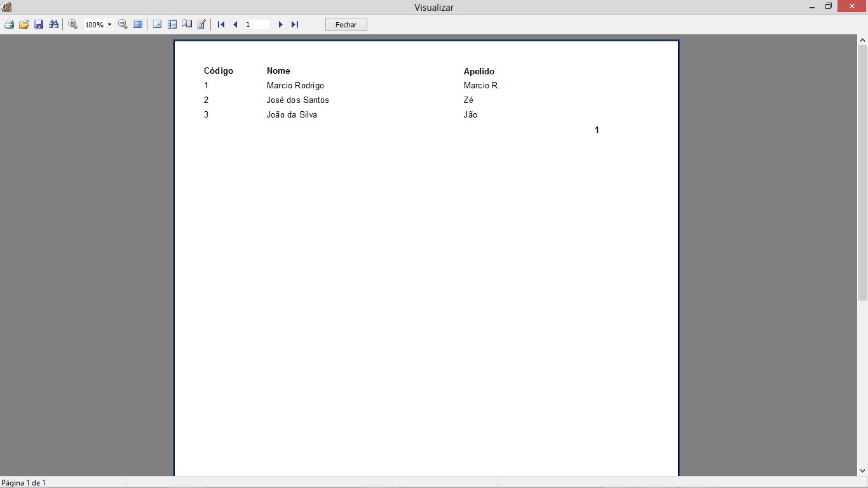Open the page settings edit icon
868x488 pixels.
coord(201,24)
